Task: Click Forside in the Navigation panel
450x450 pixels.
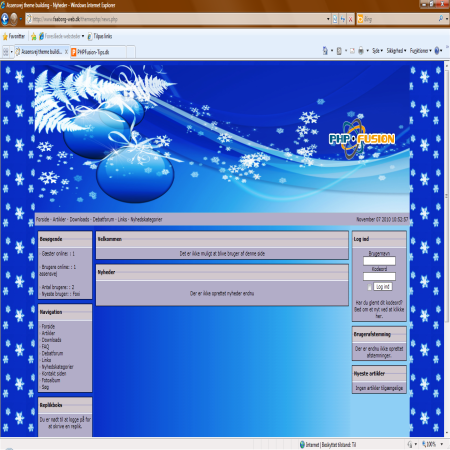Action: [48, 326]
